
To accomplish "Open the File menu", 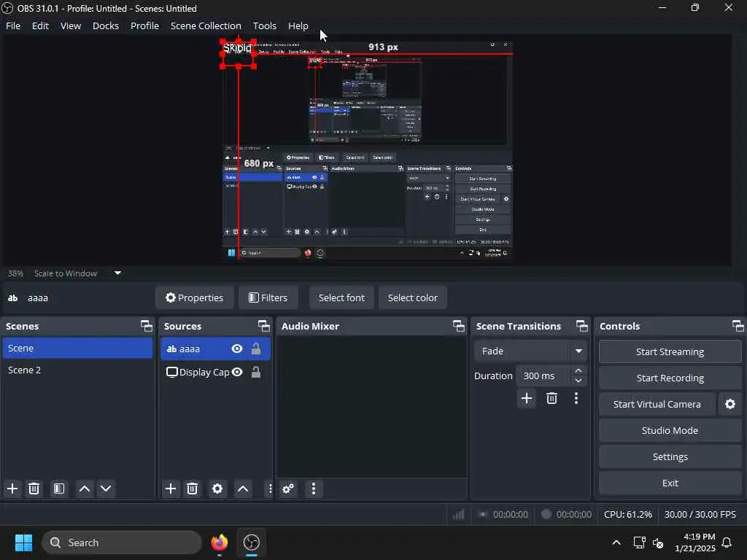I will coord(13,26).
